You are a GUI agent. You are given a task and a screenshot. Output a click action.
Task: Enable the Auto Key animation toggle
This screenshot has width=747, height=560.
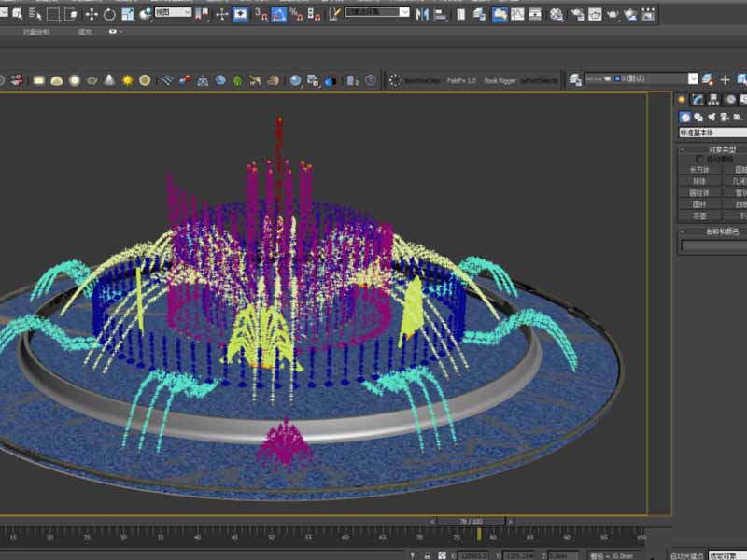point(688,554)
